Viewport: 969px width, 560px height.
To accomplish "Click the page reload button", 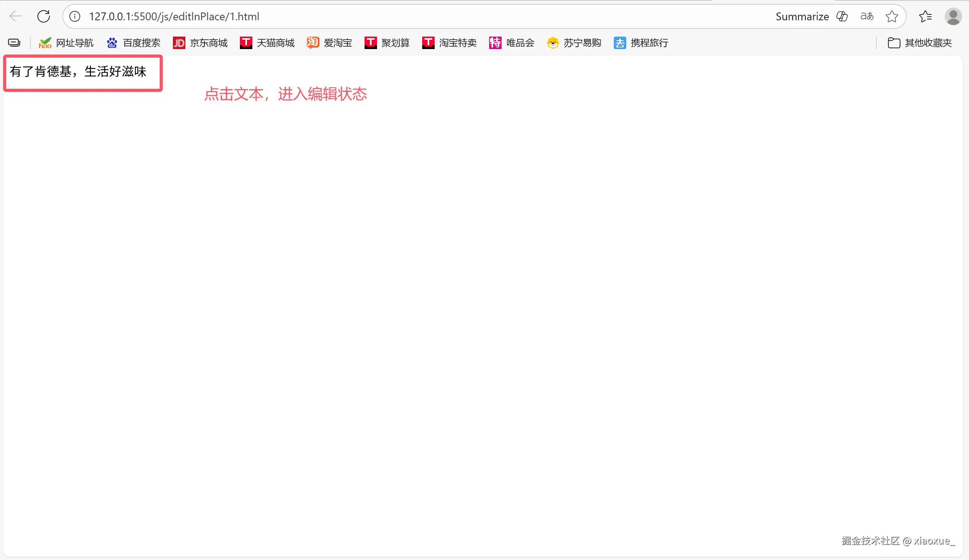I will pyautogui.click(x=44, y=16).
